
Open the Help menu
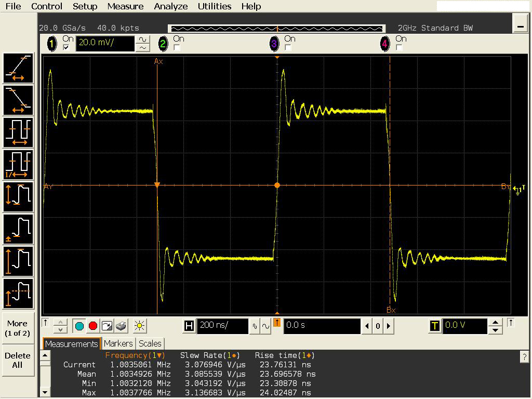click(x=251, y=6)
